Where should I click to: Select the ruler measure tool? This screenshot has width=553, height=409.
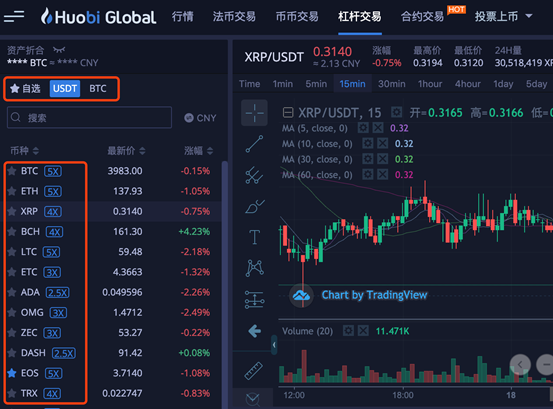254,371
